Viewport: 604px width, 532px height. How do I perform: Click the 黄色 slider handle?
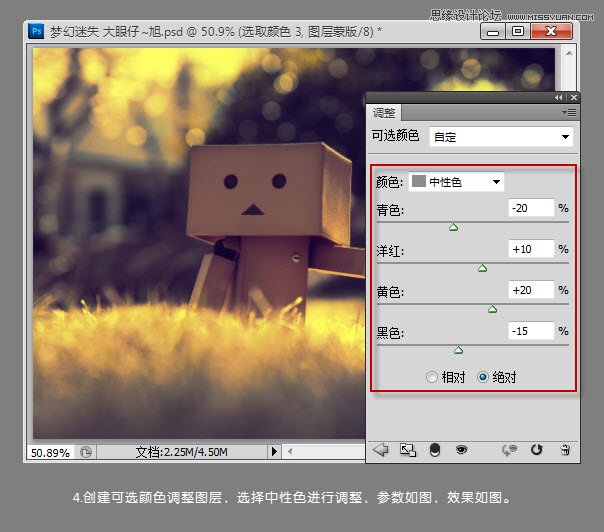click(x=492, y=309)
